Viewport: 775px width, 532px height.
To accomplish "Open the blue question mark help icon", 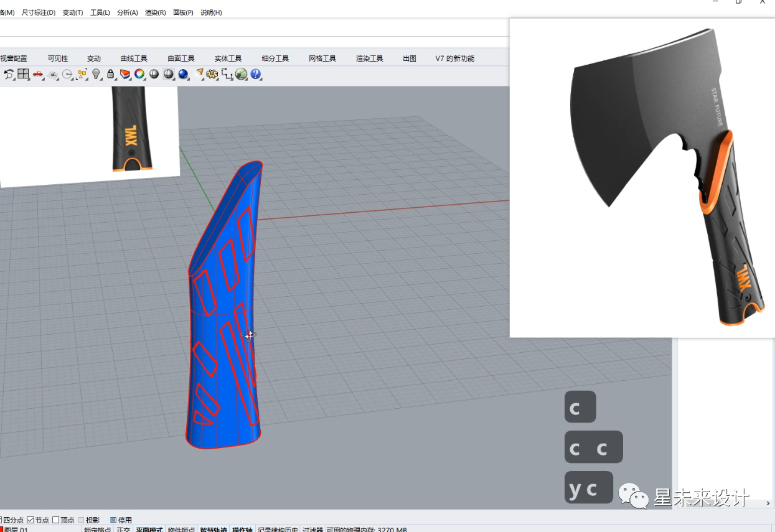I will pyautogui.click(x=255, y=74).
